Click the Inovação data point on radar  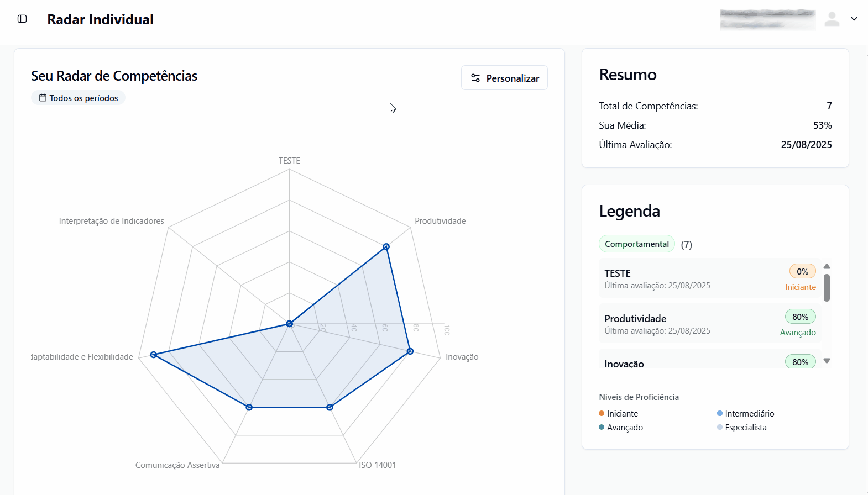coord(410,351)
